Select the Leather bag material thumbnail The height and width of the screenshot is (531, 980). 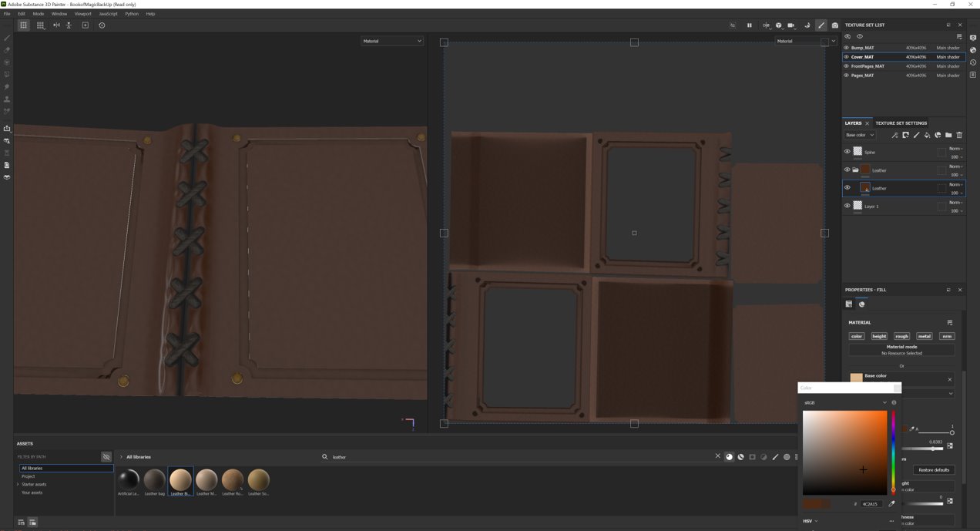tap(154, 479)
